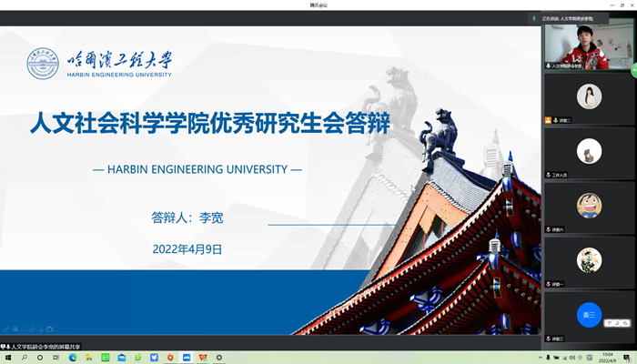637x364 pixels.
Task: Click the screen-sharing status label at bottom left
Action: click(43, 346)
